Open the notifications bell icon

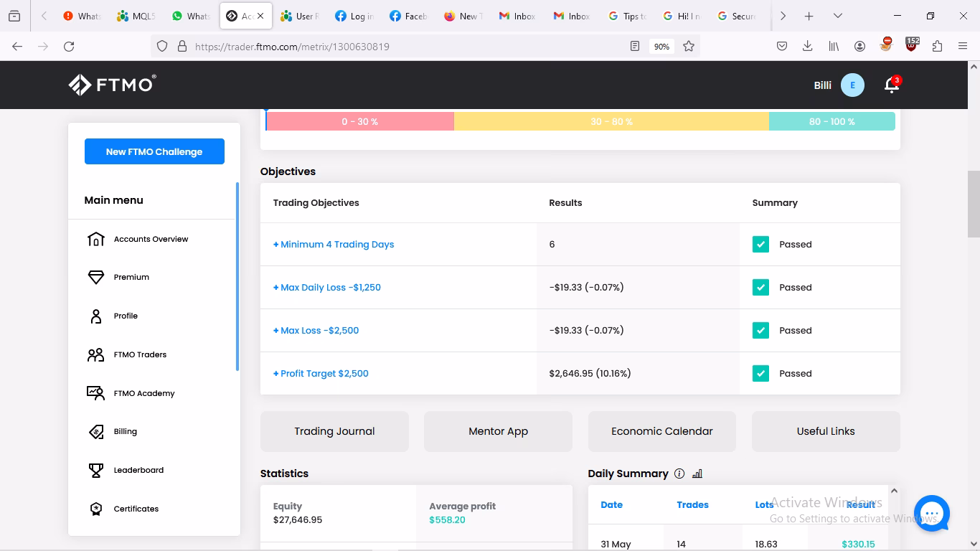click(891, 85)
